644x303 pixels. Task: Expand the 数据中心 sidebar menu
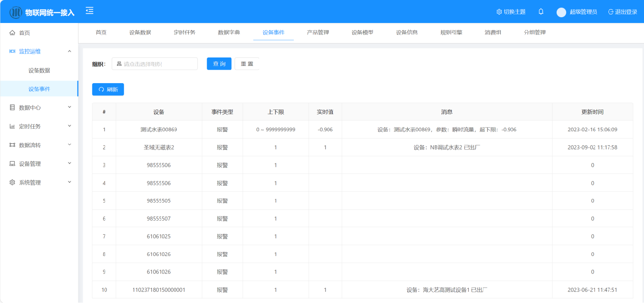[69, 107]
